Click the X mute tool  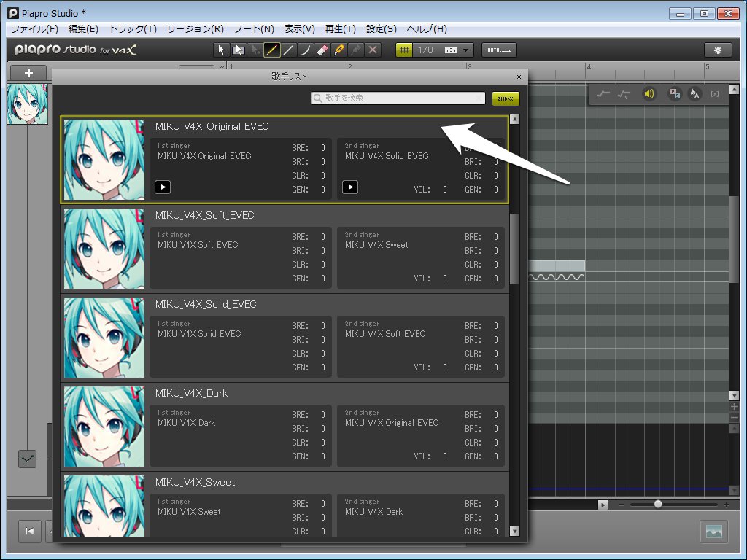tap(373, 50)
